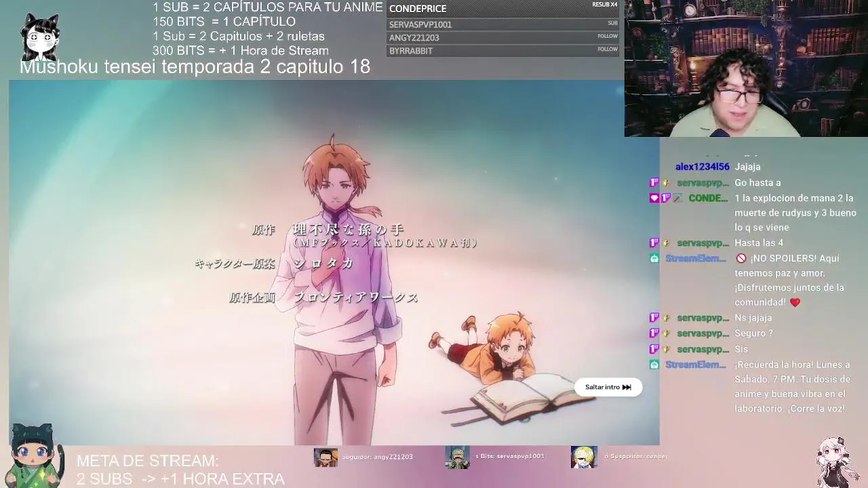Image resolution: width=868 pixels, height=488 pixels.
Task: Click the badge beside the 'Ns jajaja' message
Action: (654, 318)
